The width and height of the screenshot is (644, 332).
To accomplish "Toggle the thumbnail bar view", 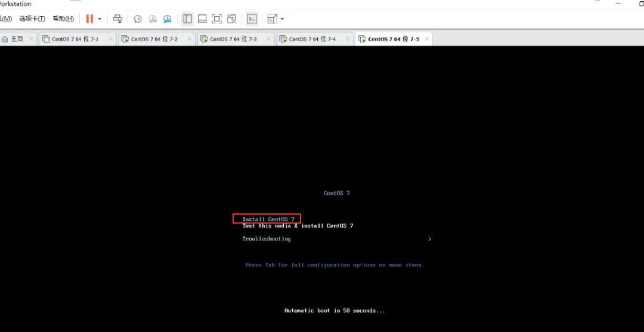I will click(x=202, y=19).
